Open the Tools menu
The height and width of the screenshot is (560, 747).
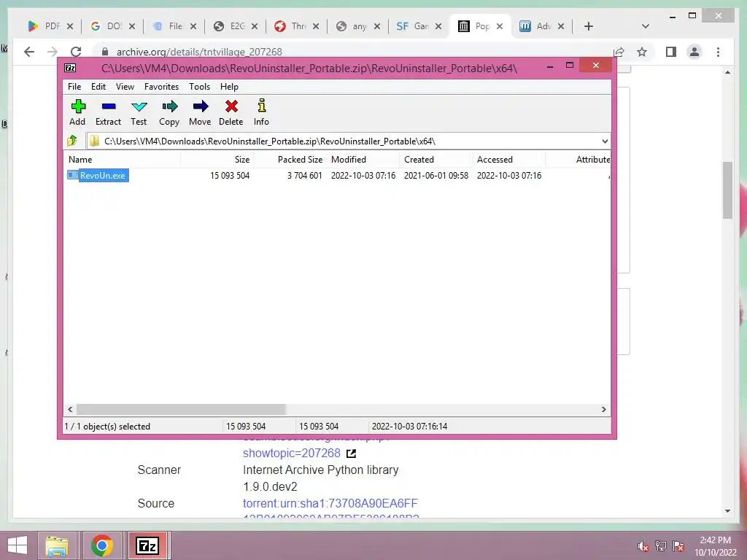pos(200,87)
